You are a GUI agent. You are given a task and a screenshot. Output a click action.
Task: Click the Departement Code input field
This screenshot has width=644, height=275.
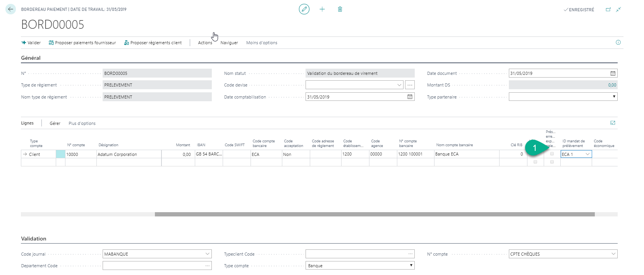coord(153,266)
